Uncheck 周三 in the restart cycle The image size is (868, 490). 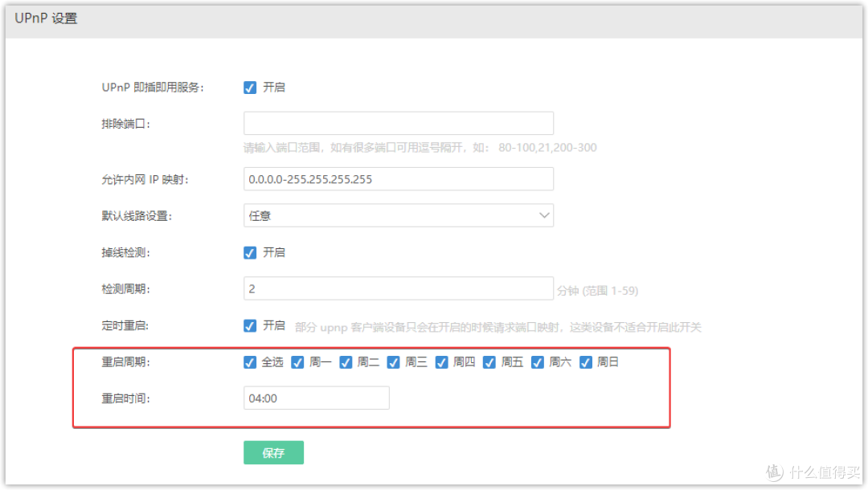coord(393,362)
